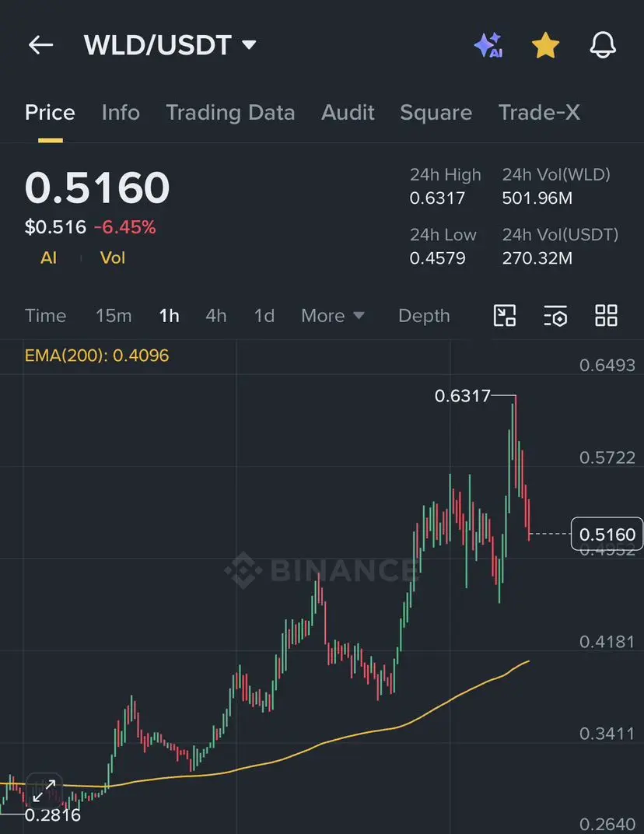This screenshot has width=644, height=834.
Task: Open the Trade-X tab
Action: (539, 113)
